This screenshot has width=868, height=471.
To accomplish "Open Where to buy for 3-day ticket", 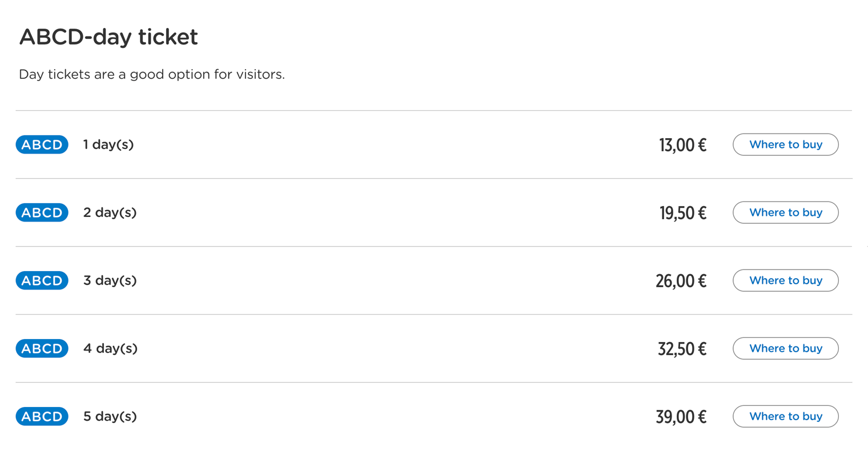I will point(785,280).
